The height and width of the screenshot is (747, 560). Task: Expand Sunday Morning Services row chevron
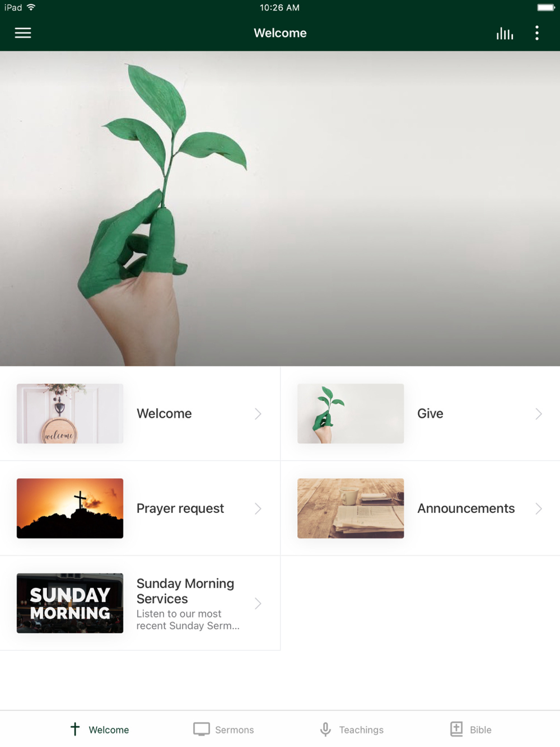(258, 603)
